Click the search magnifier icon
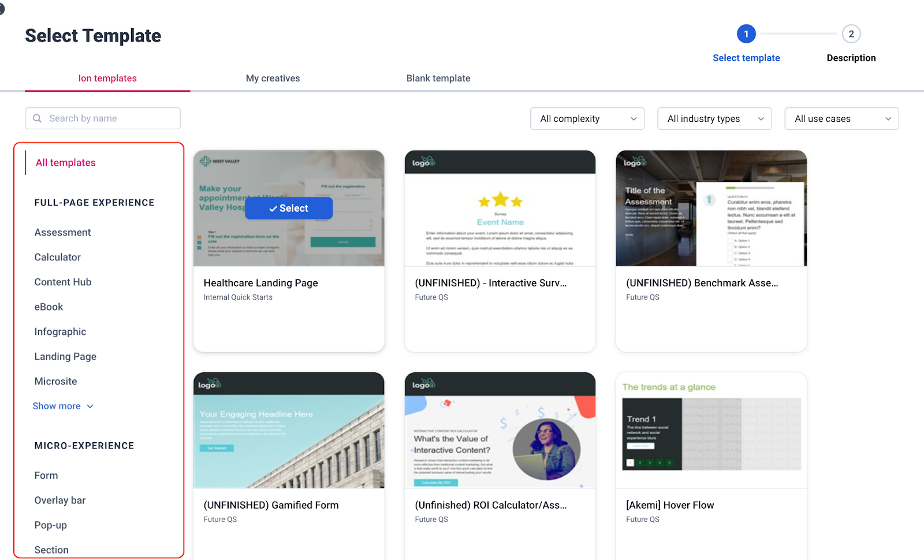924x560 pixels. tap(37, 118)
